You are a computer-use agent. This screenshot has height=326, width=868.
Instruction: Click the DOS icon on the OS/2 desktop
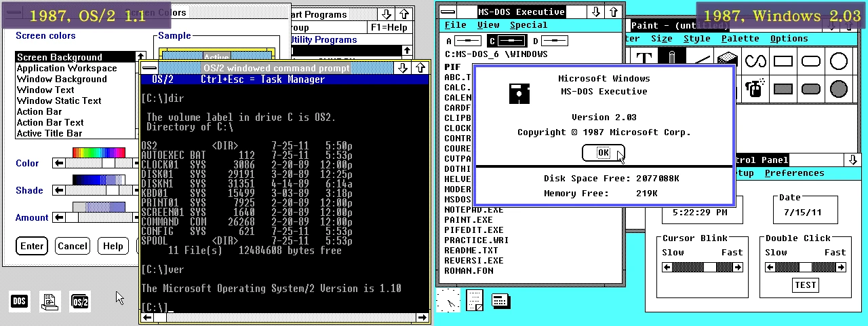(20, 301)
